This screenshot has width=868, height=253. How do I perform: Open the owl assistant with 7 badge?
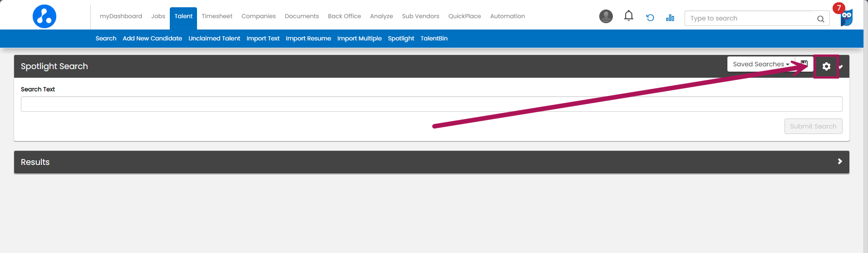click(846, 16)
